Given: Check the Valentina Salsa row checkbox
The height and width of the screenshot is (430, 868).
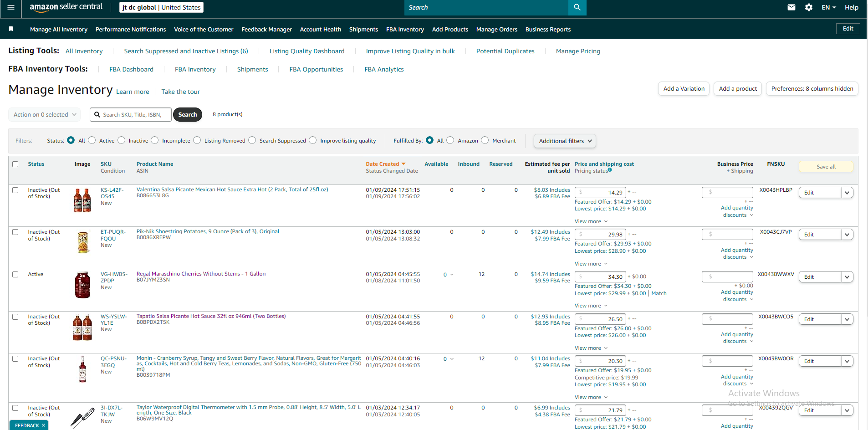Looking at the screenshot, I should (x=15, y=190).
